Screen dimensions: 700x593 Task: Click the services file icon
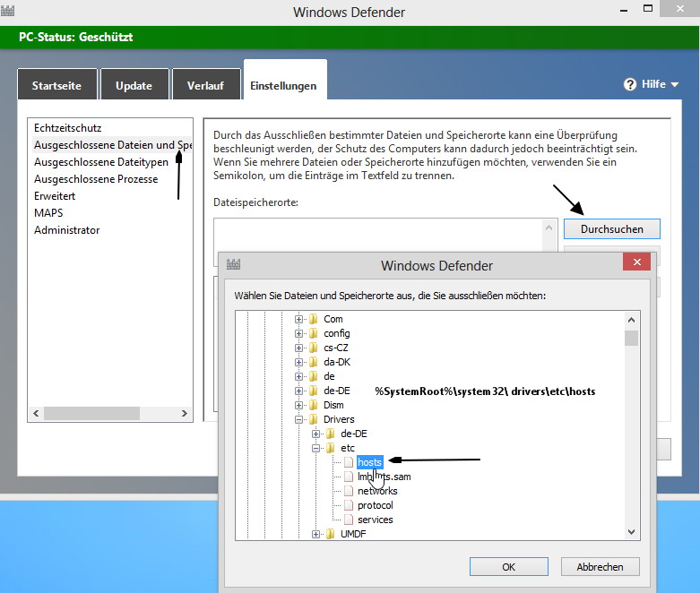(349, 520)
